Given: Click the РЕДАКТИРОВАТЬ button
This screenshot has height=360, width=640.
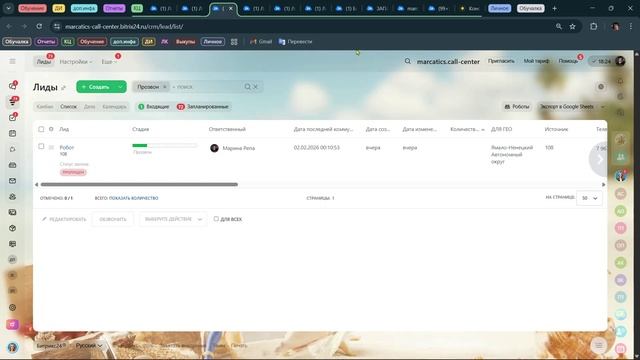Looking at the screenshot, I should (64, 219).
